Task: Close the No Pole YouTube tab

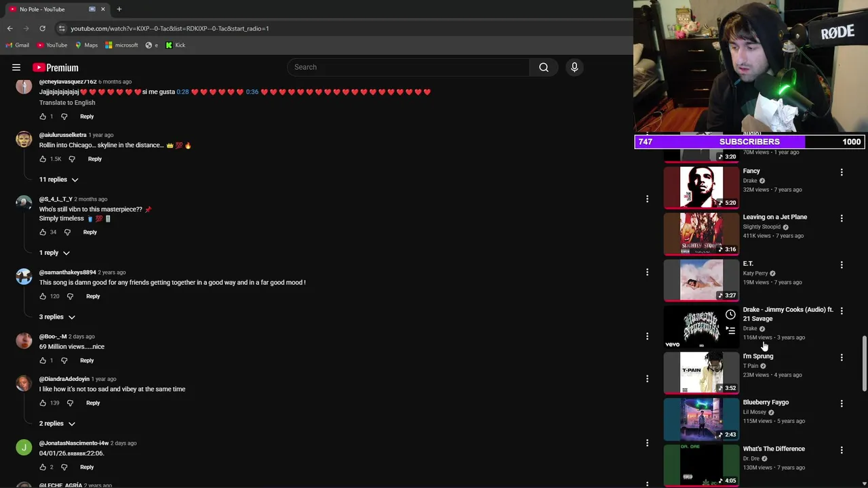Action: pos(103,9)
